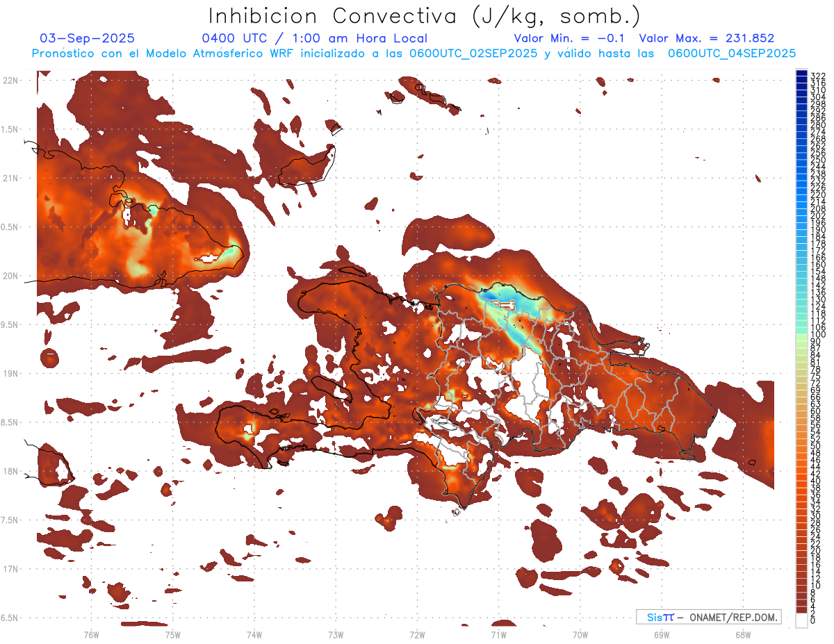Click the "20N" latitude label
Image resolution: width=834 pixels, height=644 pixels.
pyautogui.click(x=10, y=276)
